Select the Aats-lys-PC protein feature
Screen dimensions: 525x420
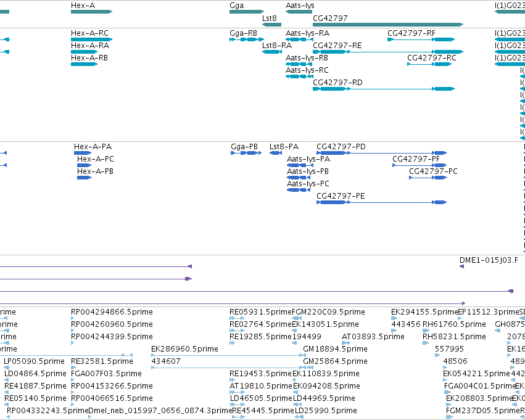[299, 190]
